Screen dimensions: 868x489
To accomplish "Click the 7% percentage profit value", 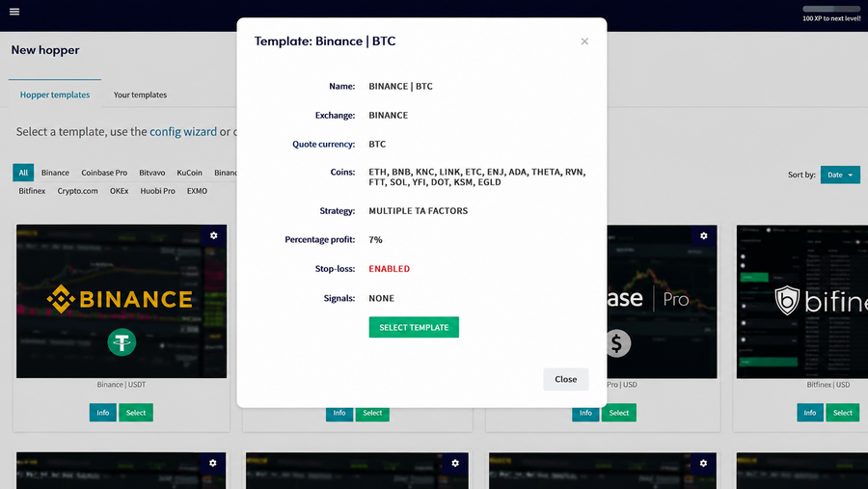I will (375, 240).
